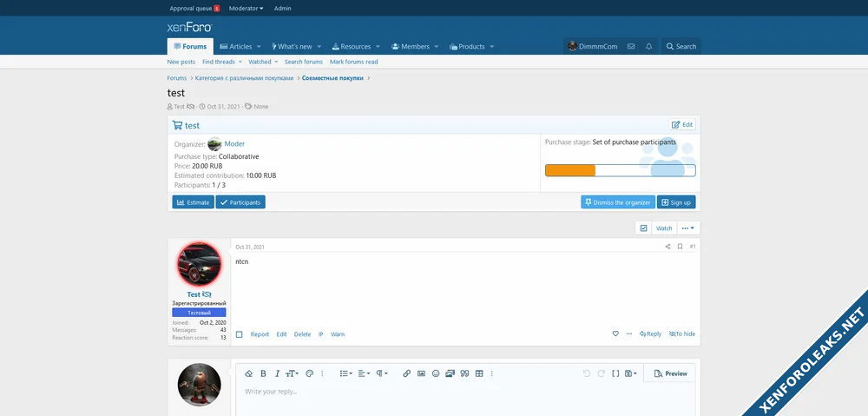Tick the post selection checkbox beside Report
This screenshot has height=416, width=868.
240,334
